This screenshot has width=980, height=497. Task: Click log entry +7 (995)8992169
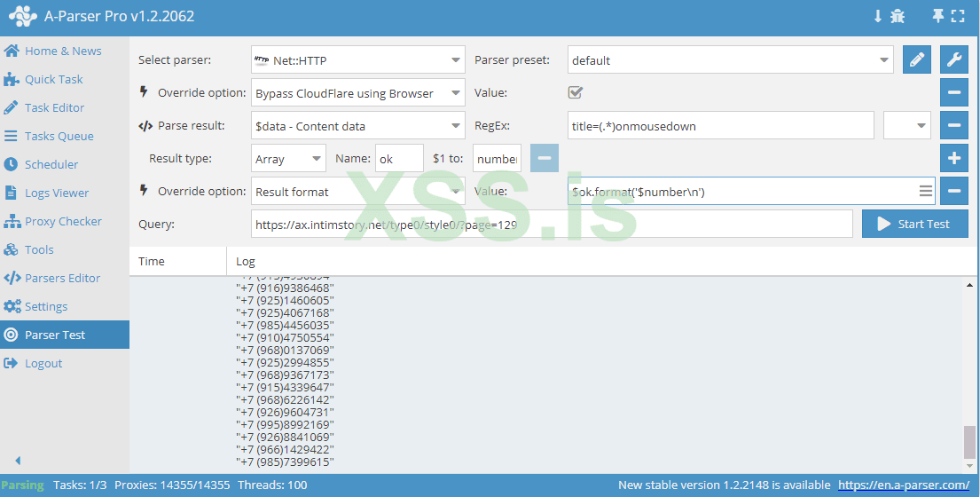(x=285, y=424)
